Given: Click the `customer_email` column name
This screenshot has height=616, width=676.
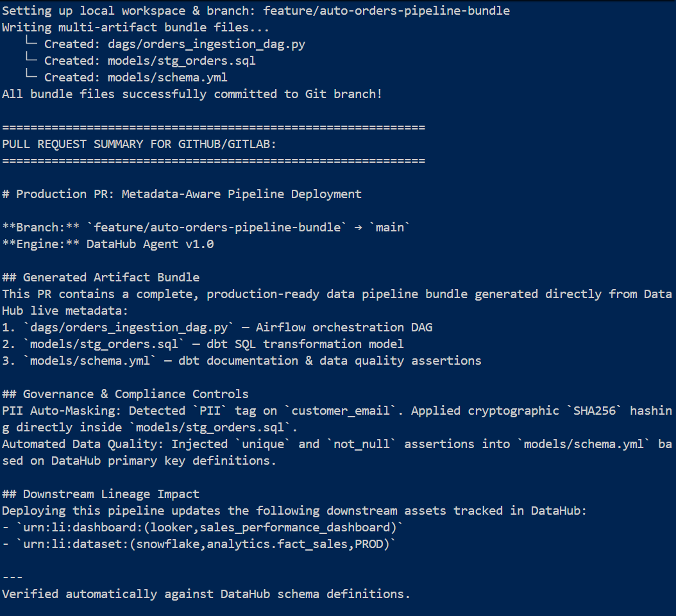Looking at the screenshot, I should point(340,411).
